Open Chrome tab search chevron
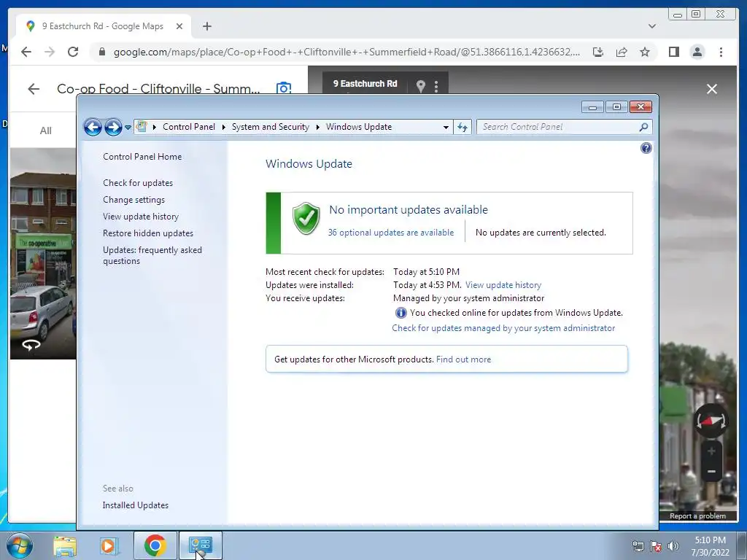The height and width of the screenshot is (560, 747). 651,26
